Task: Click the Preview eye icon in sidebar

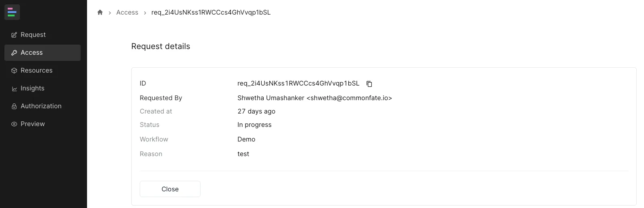Action: [x=14, y=124]
